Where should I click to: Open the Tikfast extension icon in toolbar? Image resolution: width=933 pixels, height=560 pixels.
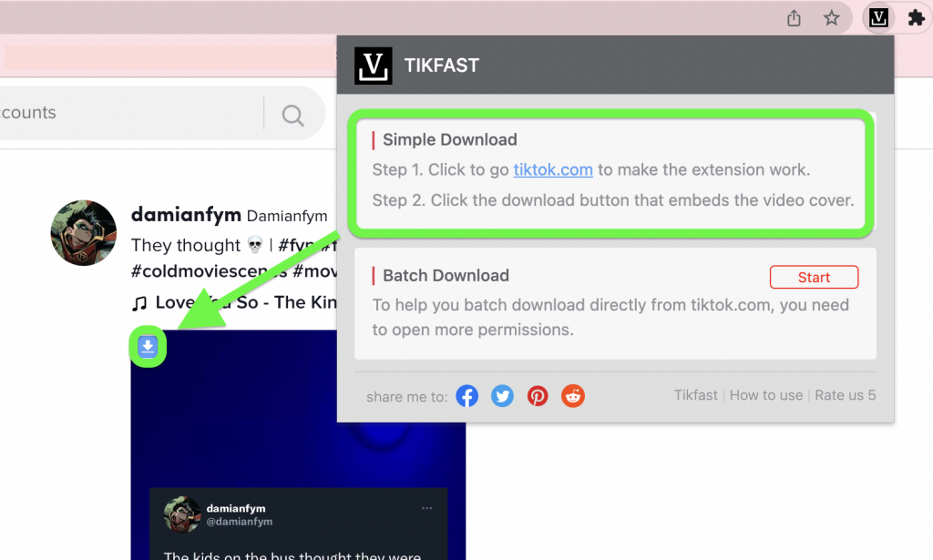pos(878,18)
